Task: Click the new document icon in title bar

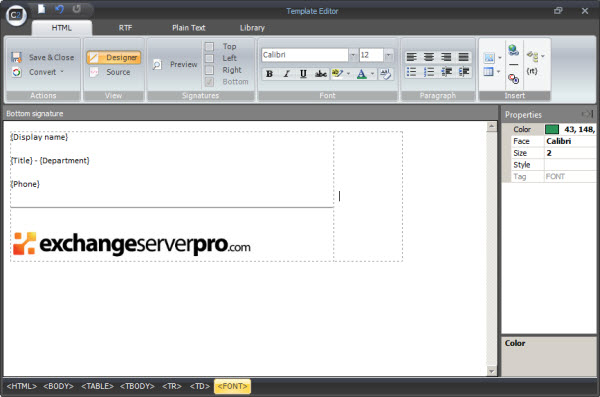Action: (41, 9)
